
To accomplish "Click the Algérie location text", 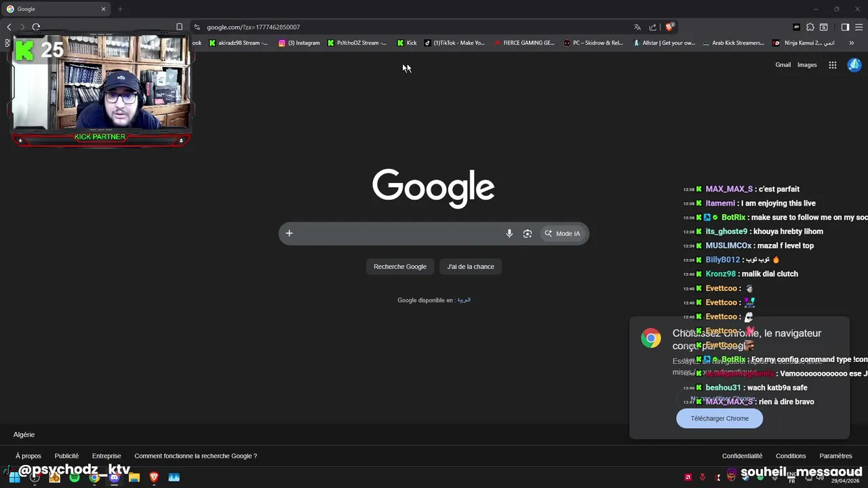I will pyautogui.click(x=24, y=434).
